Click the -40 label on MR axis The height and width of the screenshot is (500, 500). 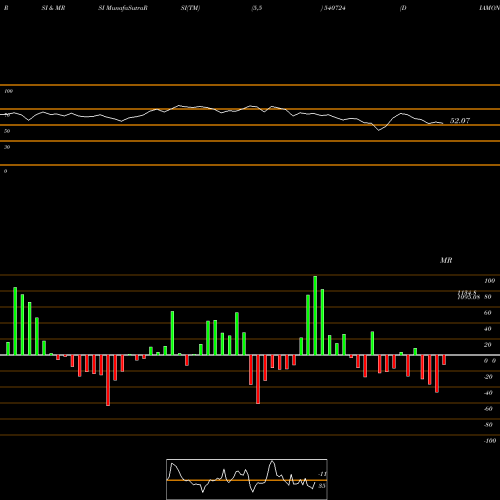coord(488,393)
